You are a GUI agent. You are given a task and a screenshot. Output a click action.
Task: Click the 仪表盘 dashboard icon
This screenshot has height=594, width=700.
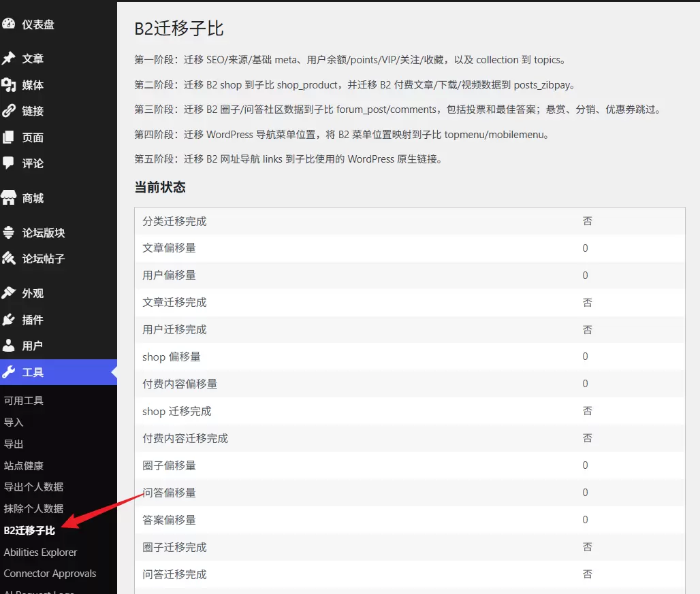(x=8, y=24)
